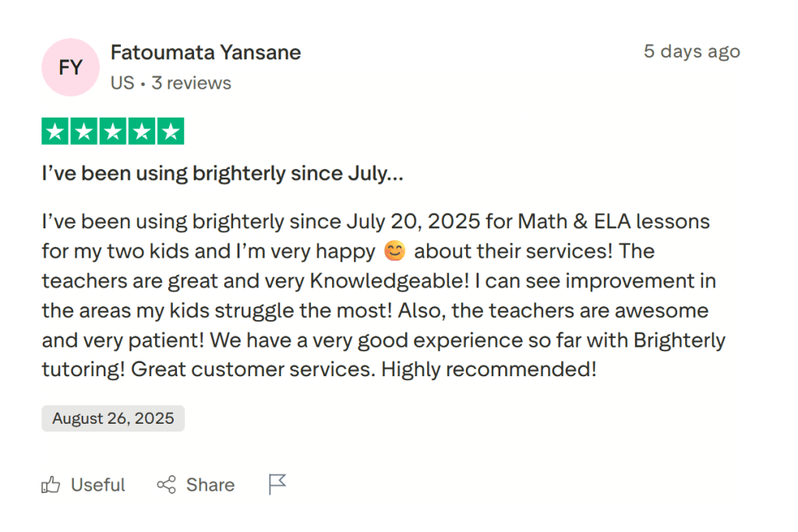Click the Share icon
This screenshot has height=532, width=798.
(x=166, y=484)
